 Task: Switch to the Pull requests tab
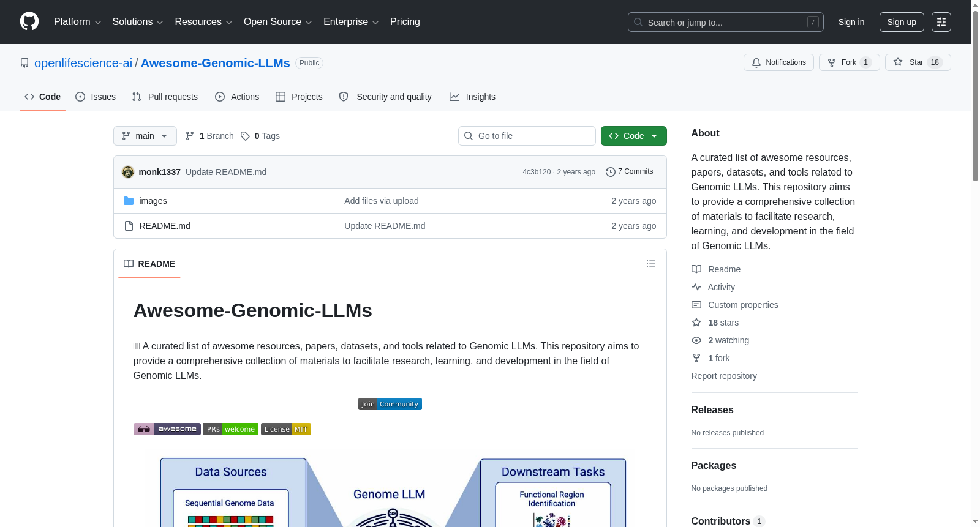point(165,97)
